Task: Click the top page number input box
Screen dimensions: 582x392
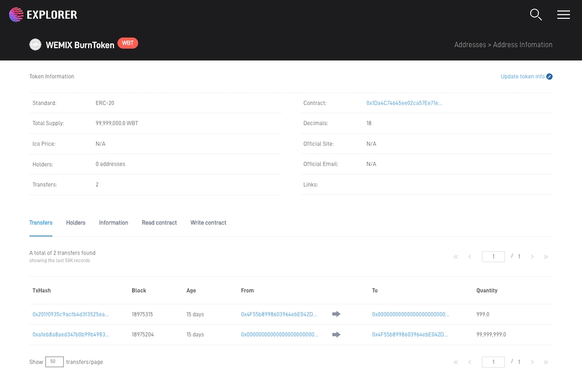Action: point(493,257)
